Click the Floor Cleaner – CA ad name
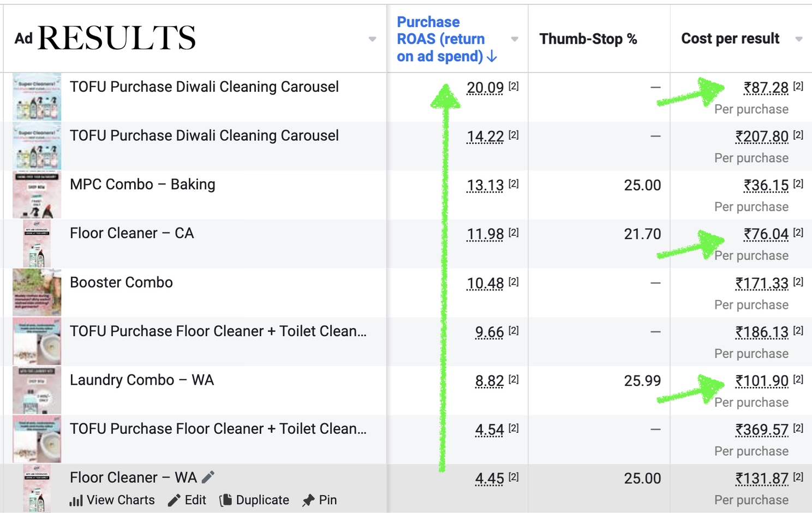The image size is (812, 513). tap(132, 234)
